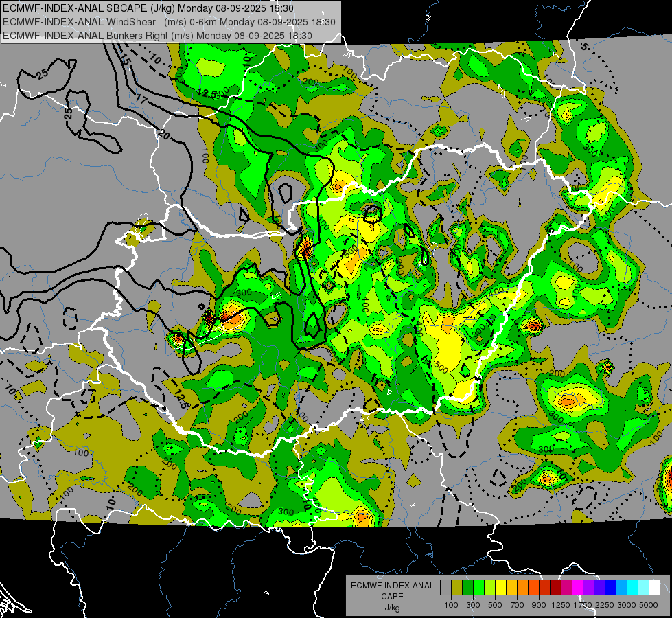Click the WindShear 0-6km title line
Viewport: 672px width, 618px height.
(x=169, y=22)
